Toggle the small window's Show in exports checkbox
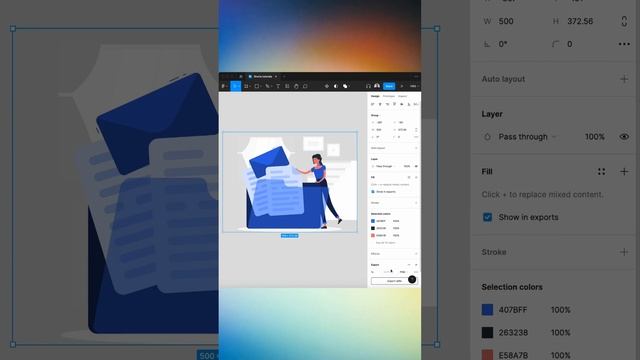640x360 pixels. (373, 191)
